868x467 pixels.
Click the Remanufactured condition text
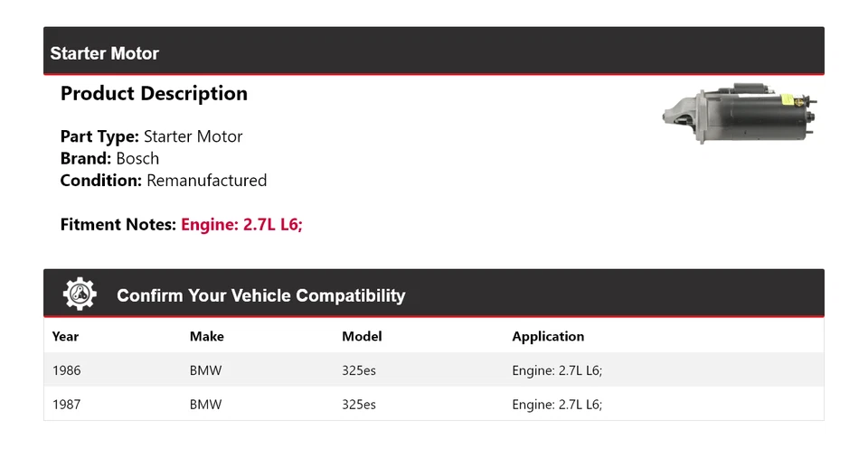tap(206, 180)
